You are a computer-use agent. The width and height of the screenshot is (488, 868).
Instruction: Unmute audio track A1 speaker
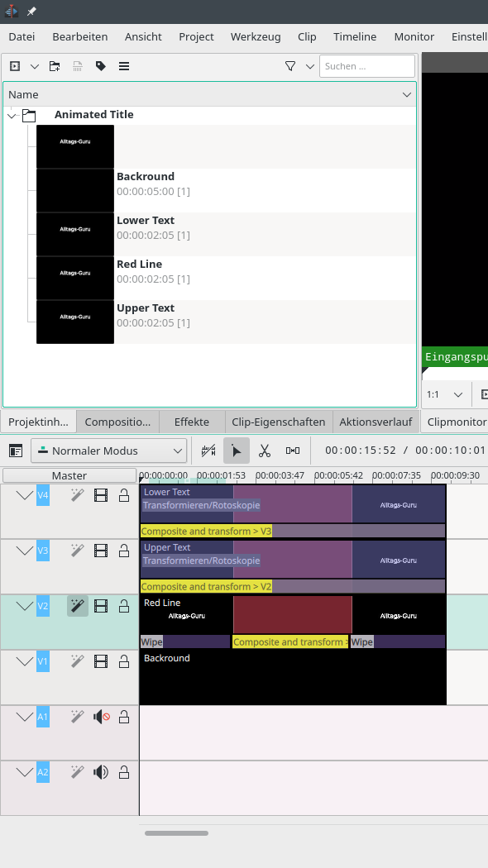click(102, 717)
